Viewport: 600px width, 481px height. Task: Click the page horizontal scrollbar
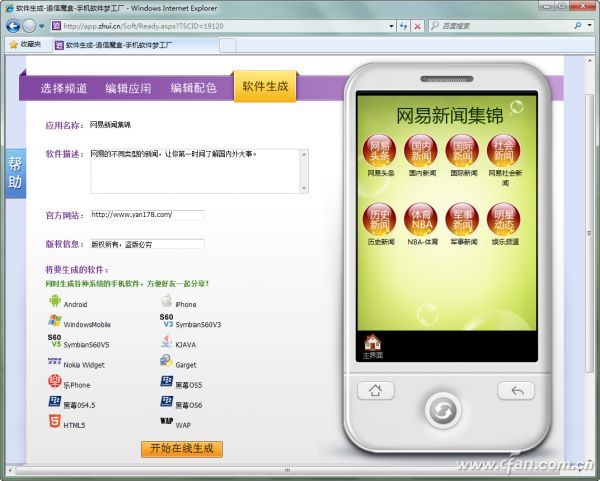click(287, 470)
